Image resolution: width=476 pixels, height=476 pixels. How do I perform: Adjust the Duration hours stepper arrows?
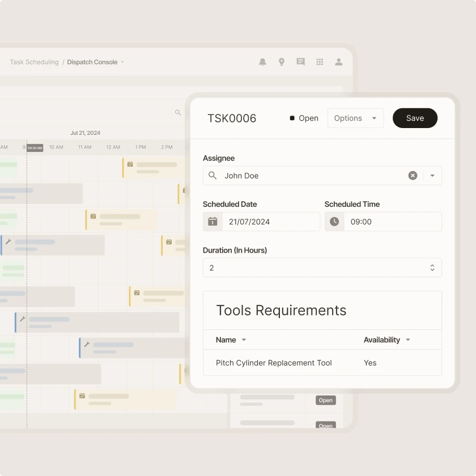(432, 267)
